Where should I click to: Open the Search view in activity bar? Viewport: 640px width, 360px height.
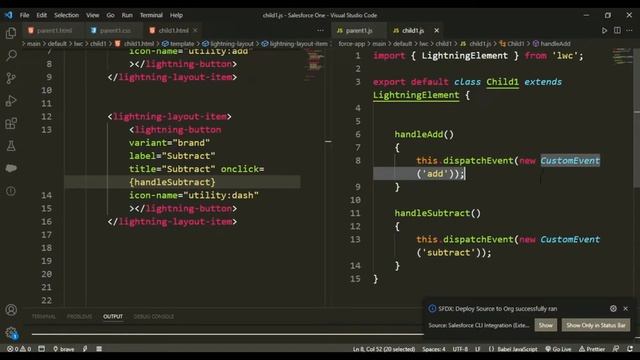click(x=11, y=56)
